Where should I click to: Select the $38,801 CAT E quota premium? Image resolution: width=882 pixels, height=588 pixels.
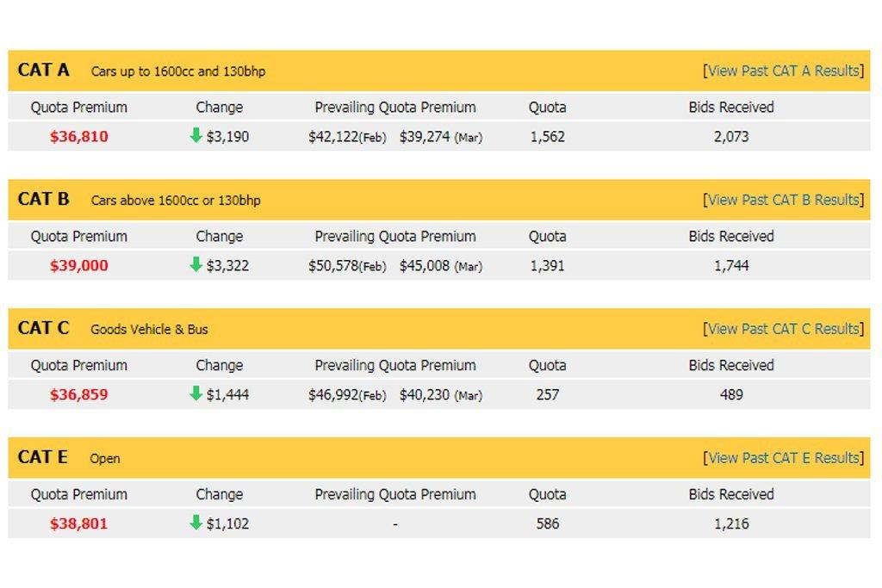[x=79, y=524]
